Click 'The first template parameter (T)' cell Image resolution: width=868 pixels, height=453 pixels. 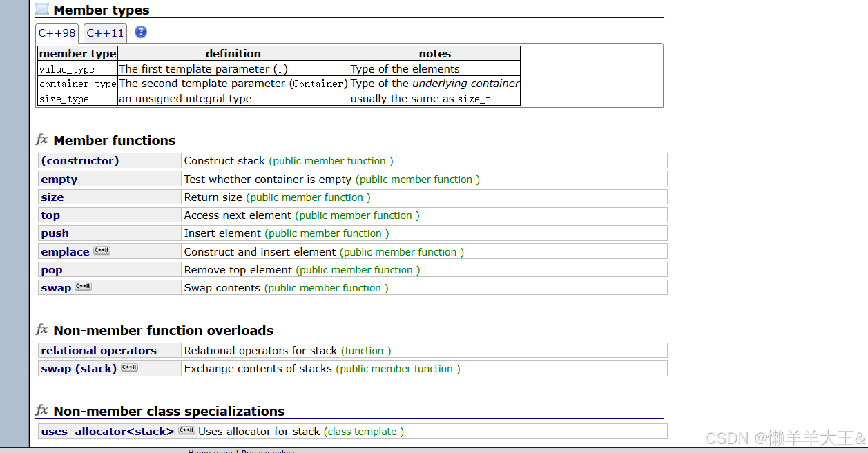(x=233, y=69)
